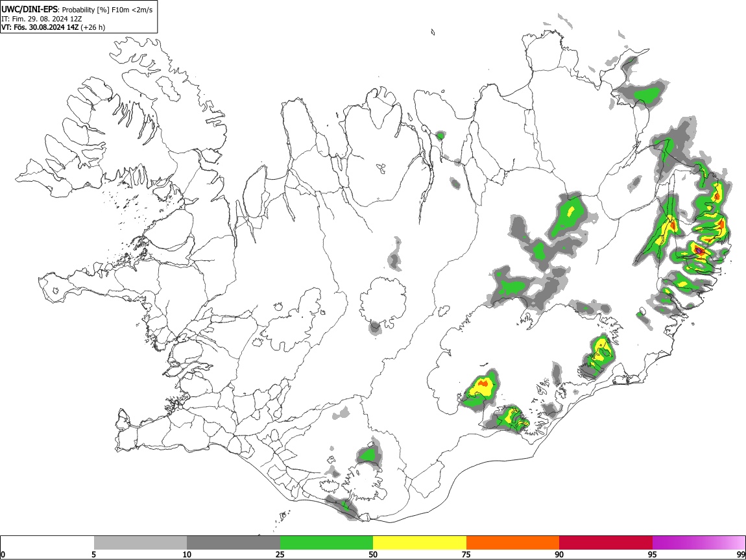
Task: Click the red 90-95 legend segment
Action: point(606,543)
